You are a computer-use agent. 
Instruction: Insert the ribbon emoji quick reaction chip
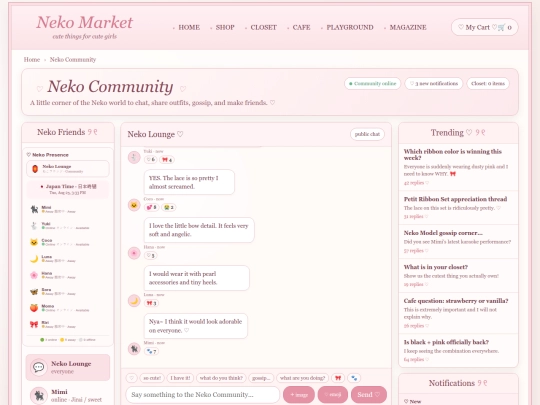[x=338, y=378]
